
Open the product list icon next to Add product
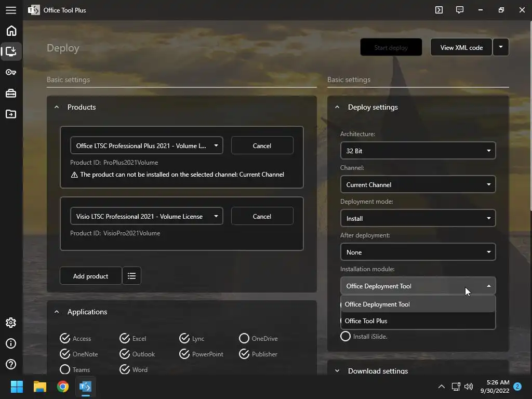click(x=131, y=276)
